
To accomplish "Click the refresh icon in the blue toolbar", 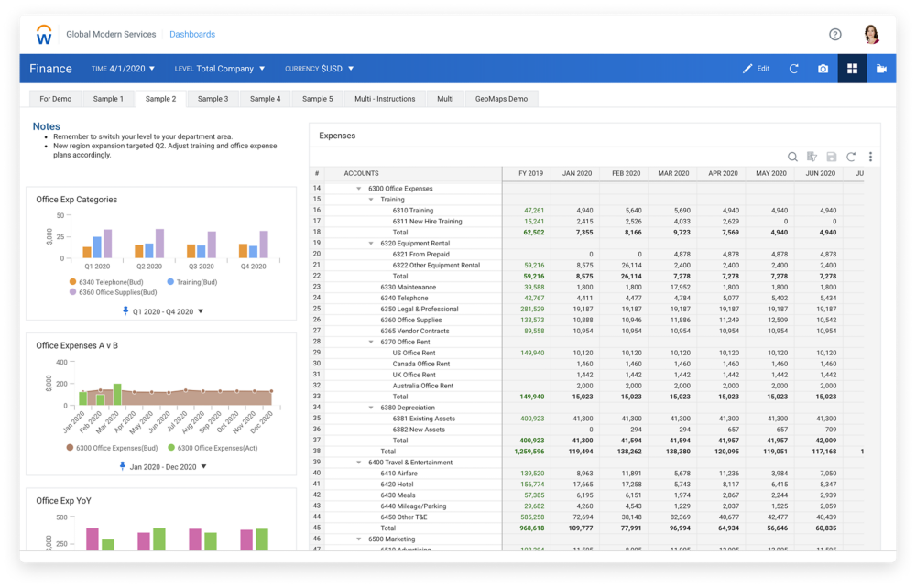I will 793,69.
